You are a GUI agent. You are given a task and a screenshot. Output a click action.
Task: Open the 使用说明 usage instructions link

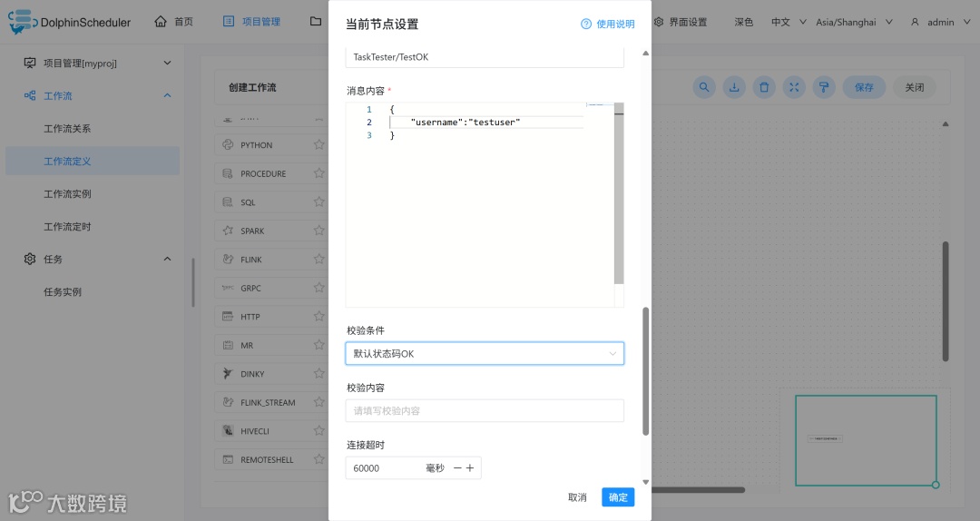[x=607, y=24]
